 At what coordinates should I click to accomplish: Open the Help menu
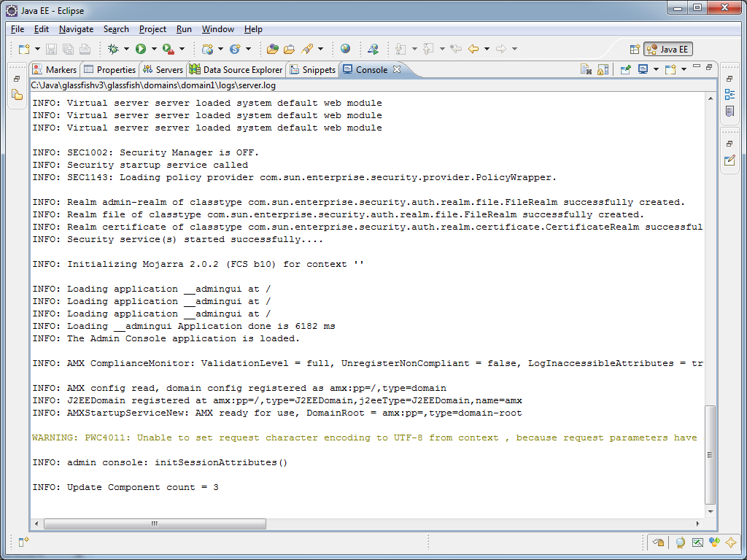253,29
